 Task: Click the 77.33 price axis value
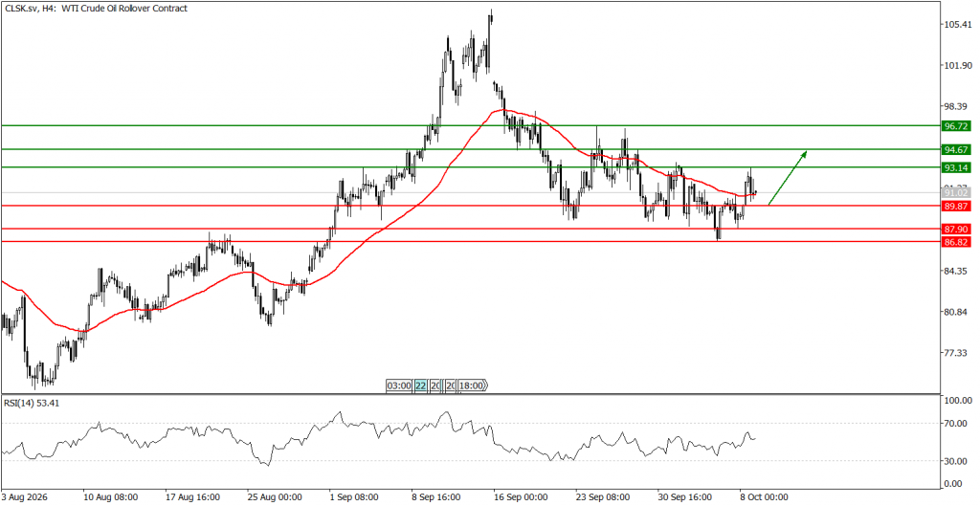(x=957, y=353)
